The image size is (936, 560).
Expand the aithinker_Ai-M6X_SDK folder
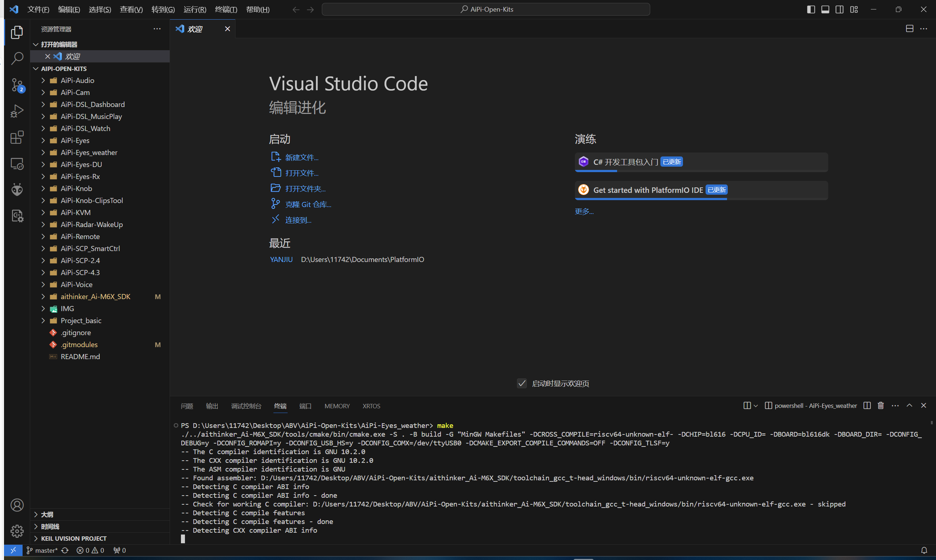(x=100, y=297)
